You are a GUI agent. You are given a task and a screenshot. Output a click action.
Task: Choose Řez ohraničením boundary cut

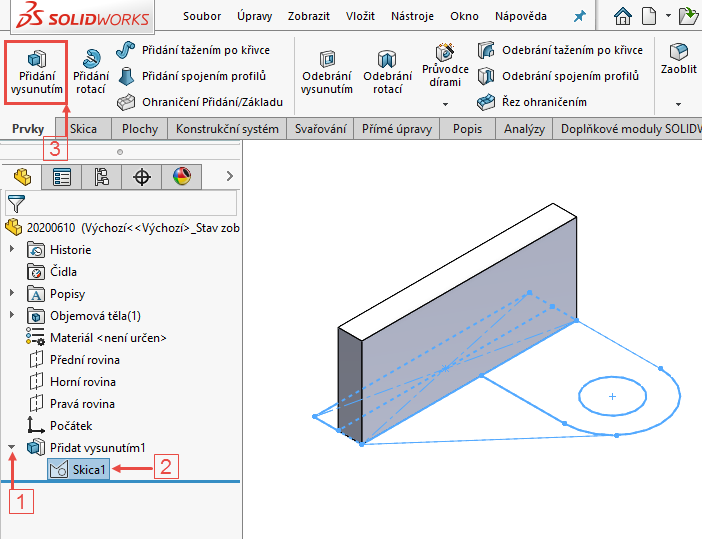532,102
